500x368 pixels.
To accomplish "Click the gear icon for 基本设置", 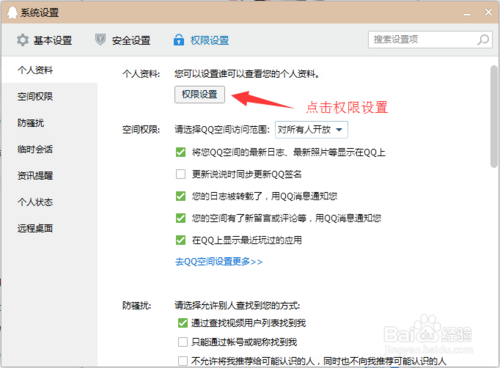I will point(23,40).
